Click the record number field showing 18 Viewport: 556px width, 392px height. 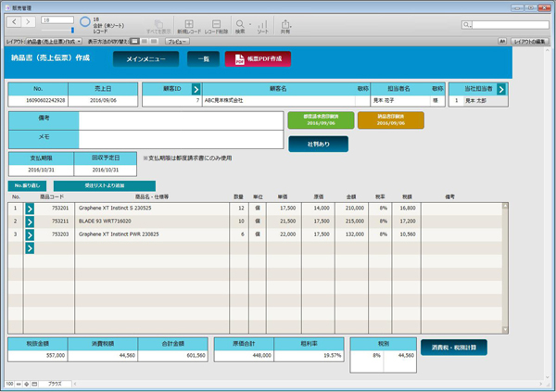[x=57, y=20]
